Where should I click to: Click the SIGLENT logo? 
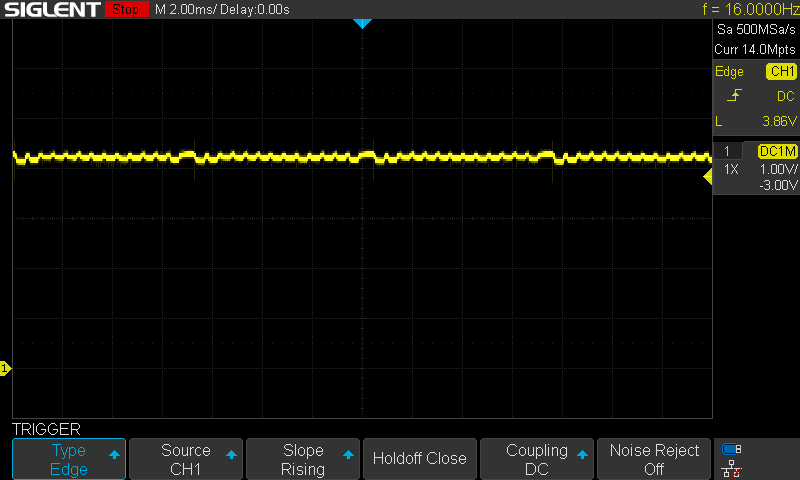coord(52,9)
